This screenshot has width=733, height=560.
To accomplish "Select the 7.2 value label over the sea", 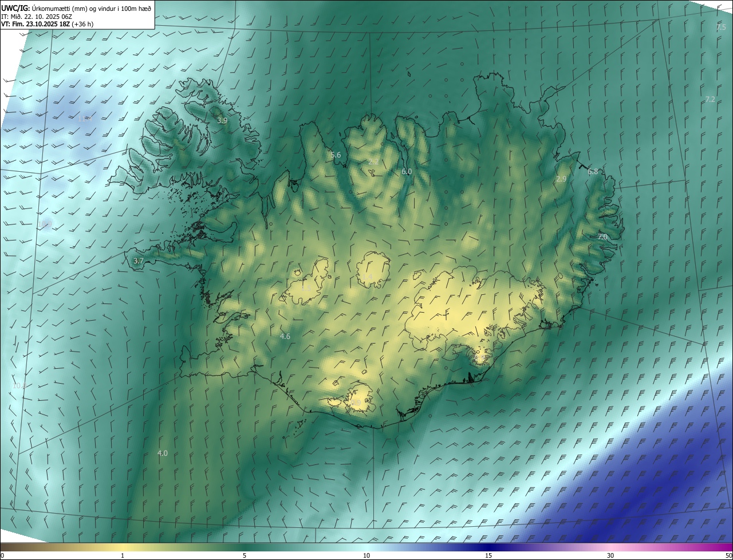I will coord(710,99).
